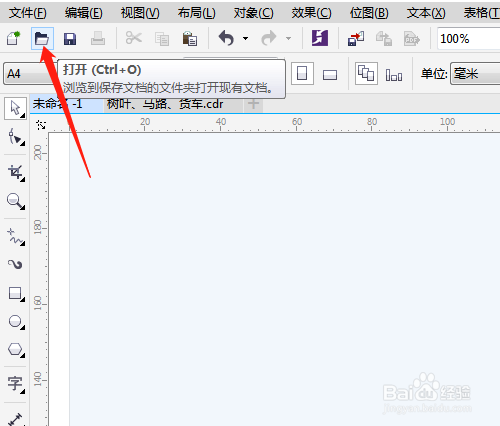Click the Import icon

(x=356, y=39)
